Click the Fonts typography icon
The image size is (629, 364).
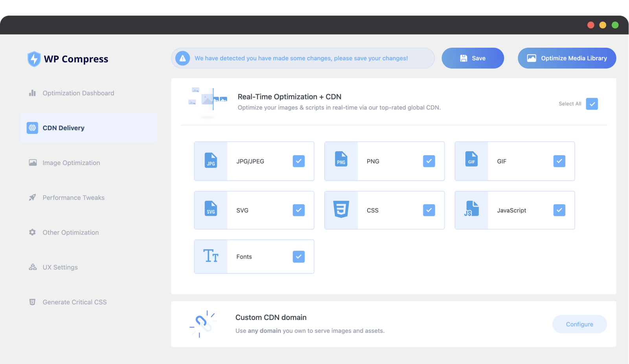pos(211,256)
